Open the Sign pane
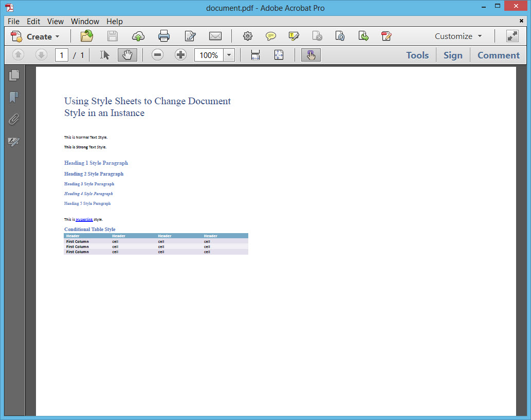Viewport: 531px width, 420px height. (453, 55)
